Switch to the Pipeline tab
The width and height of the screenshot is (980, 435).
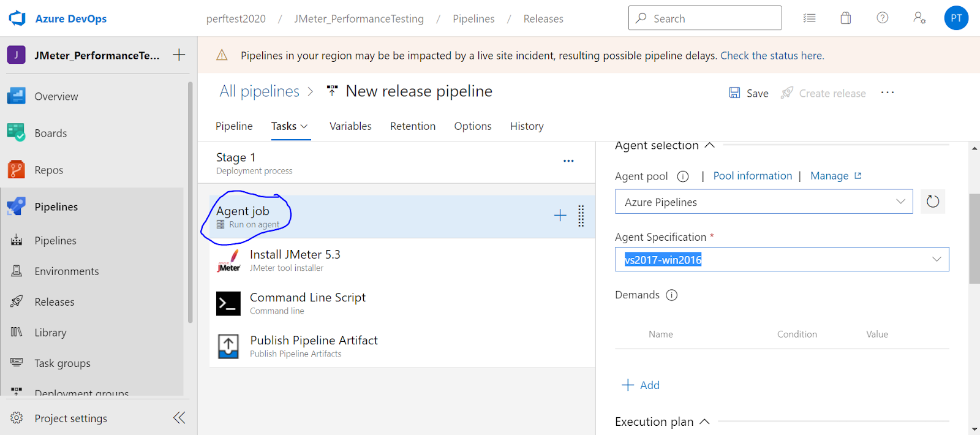click(234, 126)
